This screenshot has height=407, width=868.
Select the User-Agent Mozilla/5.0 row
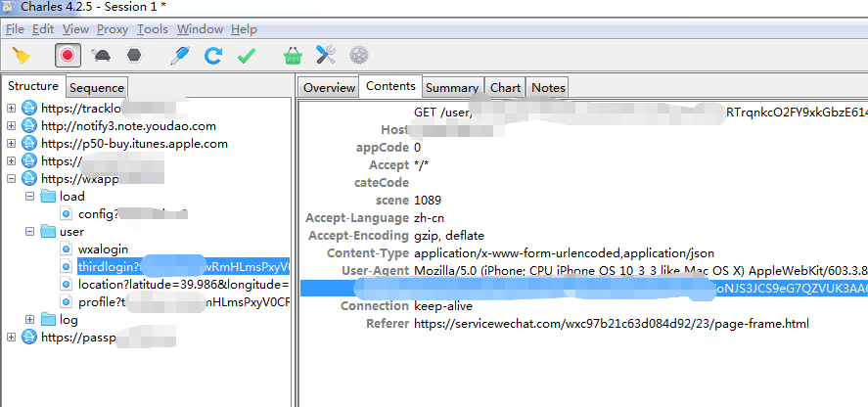(x=584, y=271)
